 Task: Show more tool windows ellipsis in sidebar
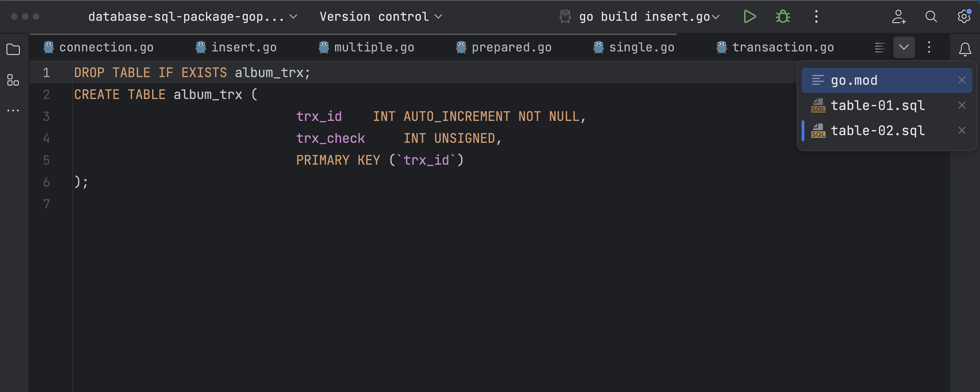(13, 111)
